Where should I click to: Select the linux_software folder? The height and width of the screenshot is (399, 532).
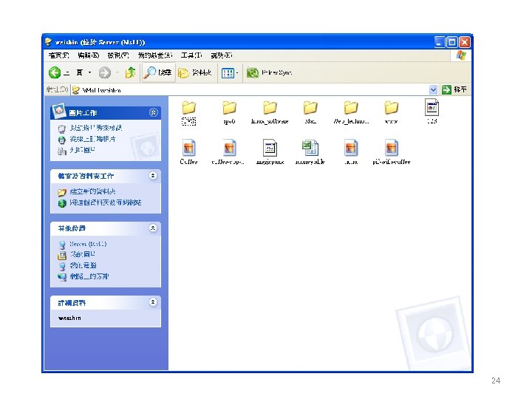270,112
